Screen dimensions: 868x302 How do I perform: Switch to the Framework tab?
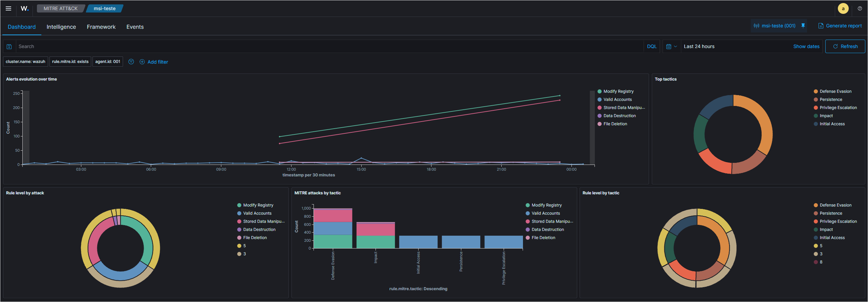pos(101,27)
